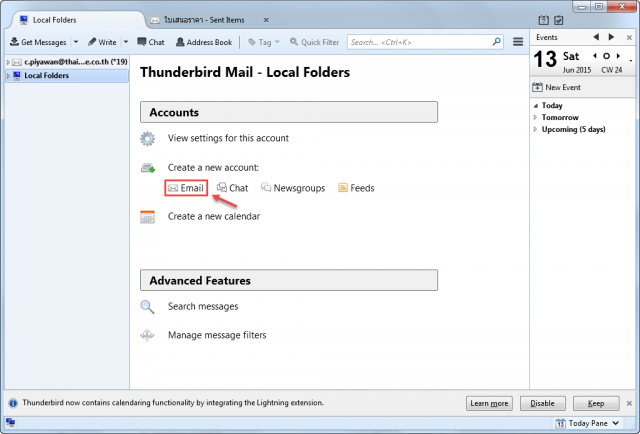
Task: Click the gear icon for account settings
Action: 147,139
